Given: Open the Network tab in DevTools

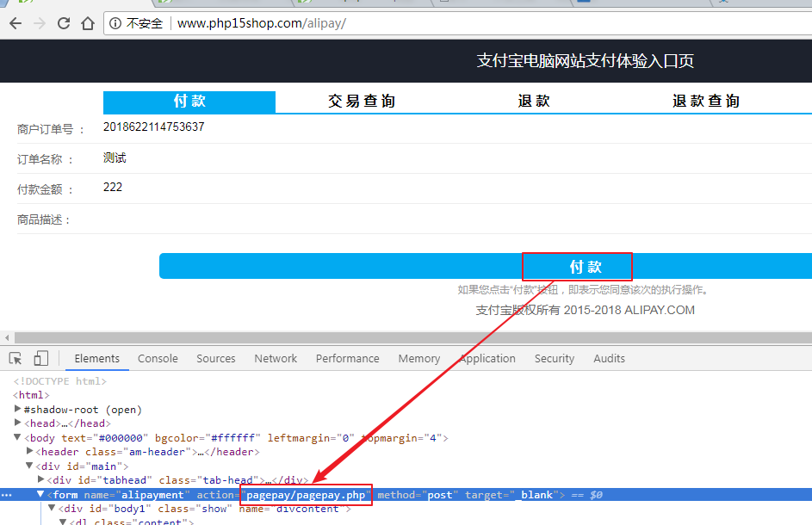Looking at the screenshot, I should (276, 359).
